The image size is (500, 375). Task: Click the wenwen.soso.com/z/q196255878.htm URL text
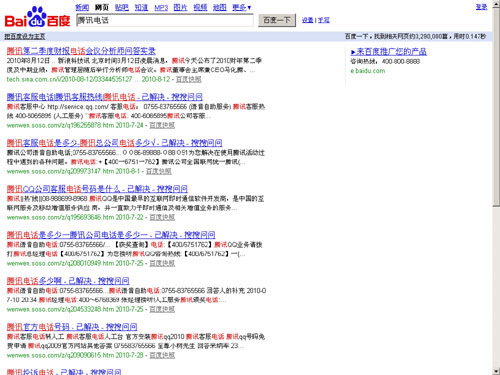pos(60,125)
